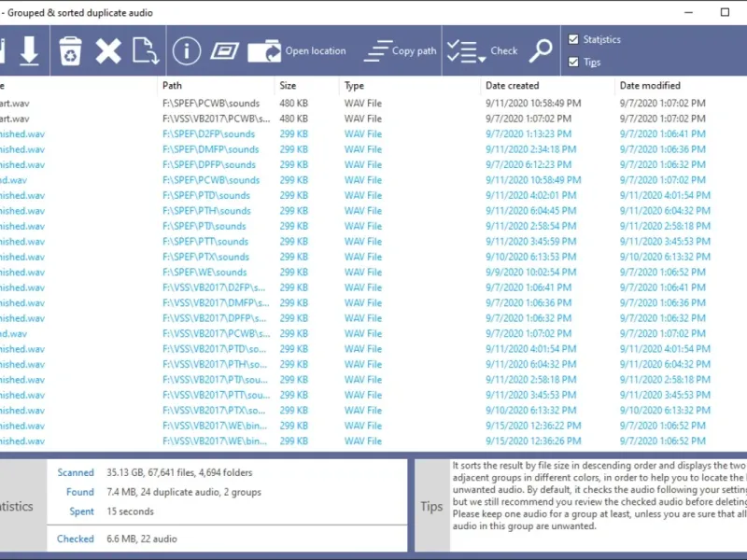Viewport: 747px width, 560px height.
Task: Click the Checked statistics label
Action: (76, 539)
